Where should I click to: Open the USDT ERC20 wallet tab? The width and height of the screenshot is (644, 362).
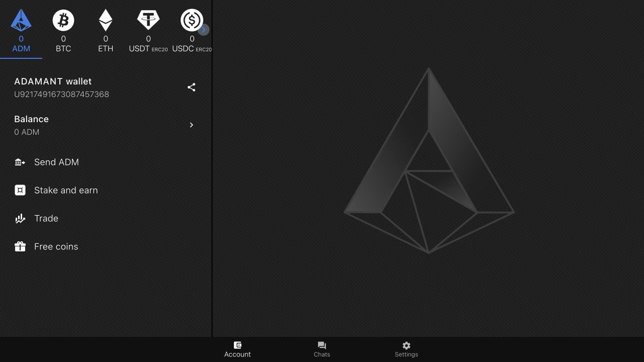(148, 30)
